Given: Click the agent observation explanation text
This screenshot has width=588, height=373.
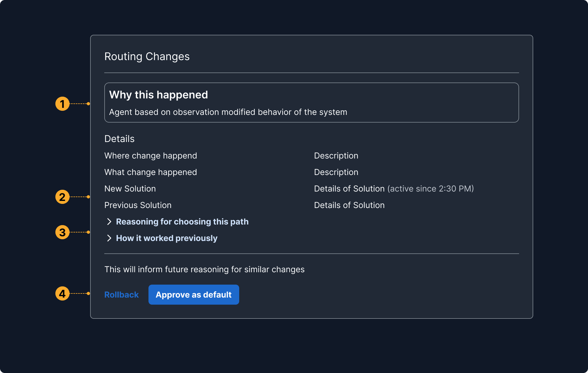Looking at the screenshot, I should 228,112.
